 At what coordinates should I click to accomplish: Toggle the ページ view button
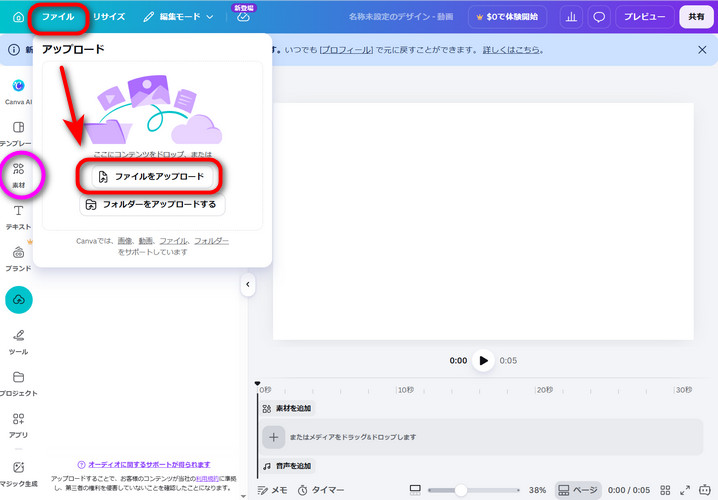(578, 490)
